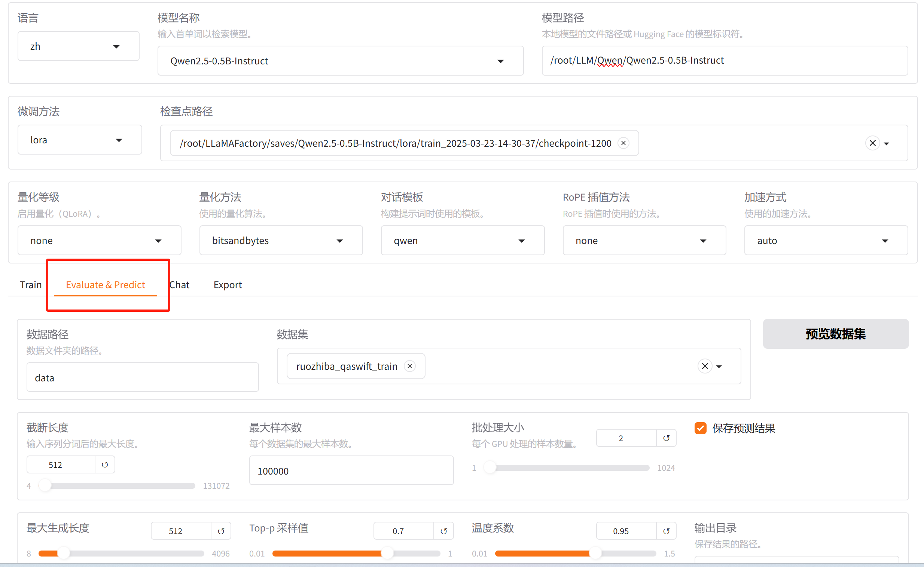Image resolution: width=924 pixels, height=567 pixels.
Task: Click the 最大样本数 input field
Action: point(351,470)
